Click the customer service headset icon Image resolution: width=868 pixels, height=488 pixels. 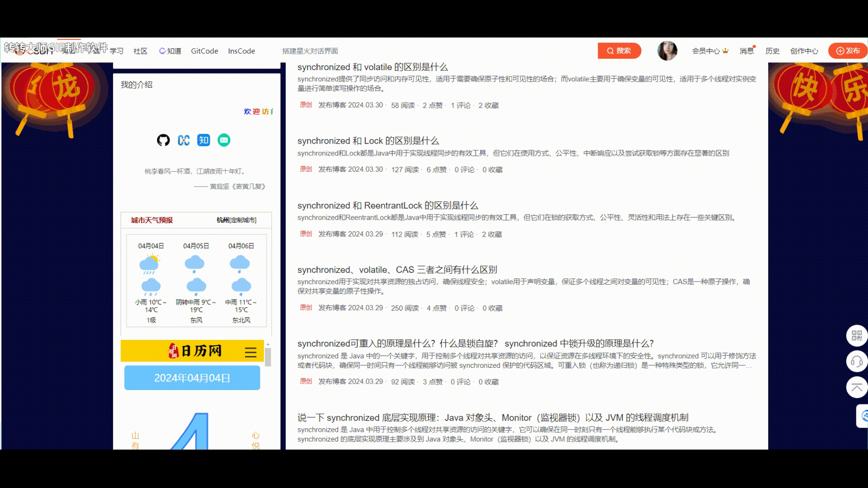[x=856, y=361]
